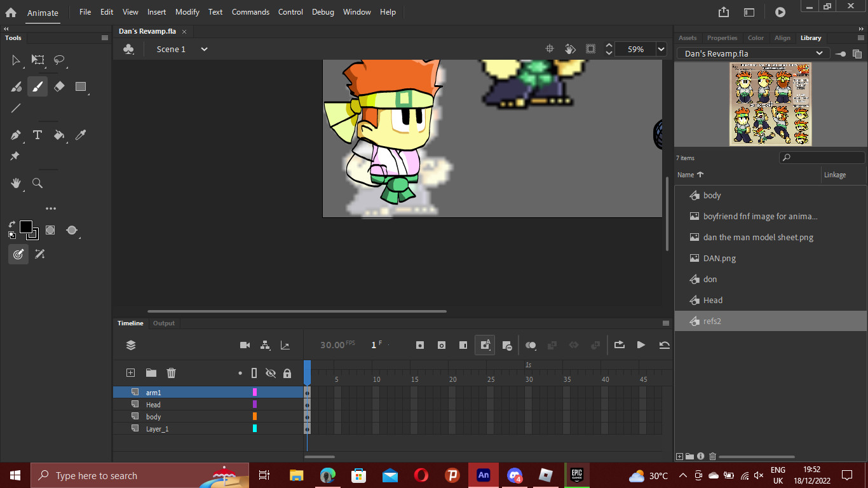Image resolution: width=868 pixels, height=488 pixels.
Task: Select the Line tool
Action: click(16, 108)
